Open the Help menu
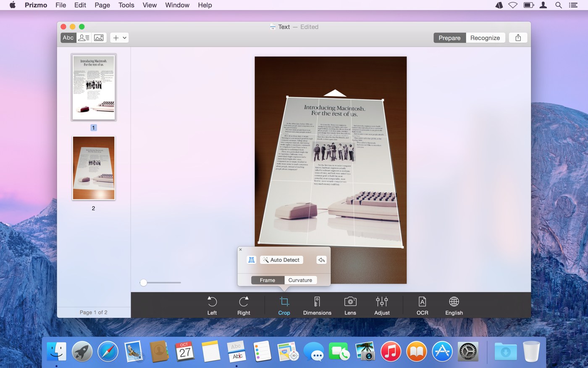Screen dimensions: 588x368 click(x=205, y=5)
